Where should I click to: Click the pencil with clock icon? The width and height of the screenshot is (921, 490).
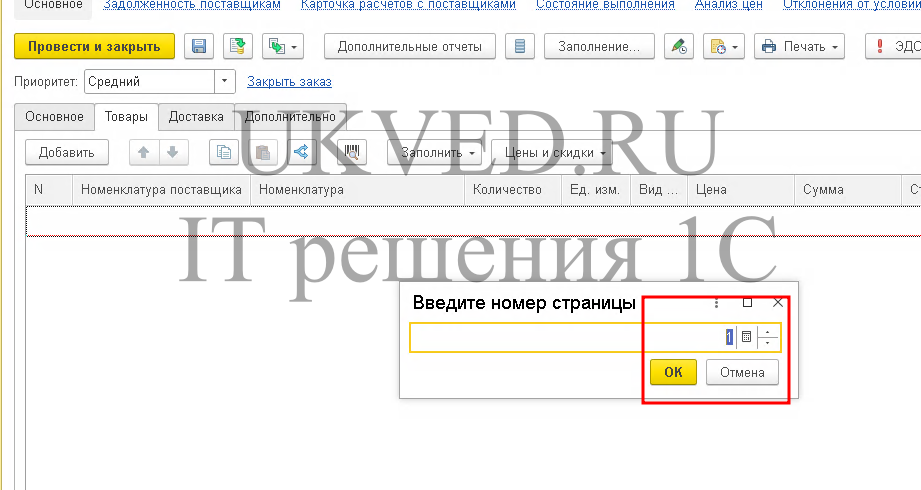[x=679, y=46]
